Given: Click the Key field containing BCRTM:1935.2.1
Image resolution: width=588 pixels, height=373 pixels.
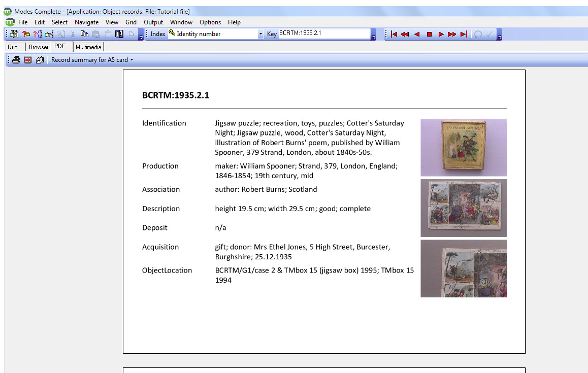Looking at the screenshot, I should pyautogui.click(x=324, y=33).
